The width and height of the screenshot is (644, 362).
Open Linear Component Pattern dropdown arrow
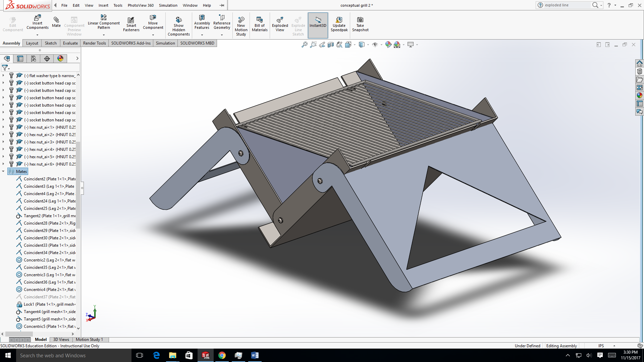(104, 35)
